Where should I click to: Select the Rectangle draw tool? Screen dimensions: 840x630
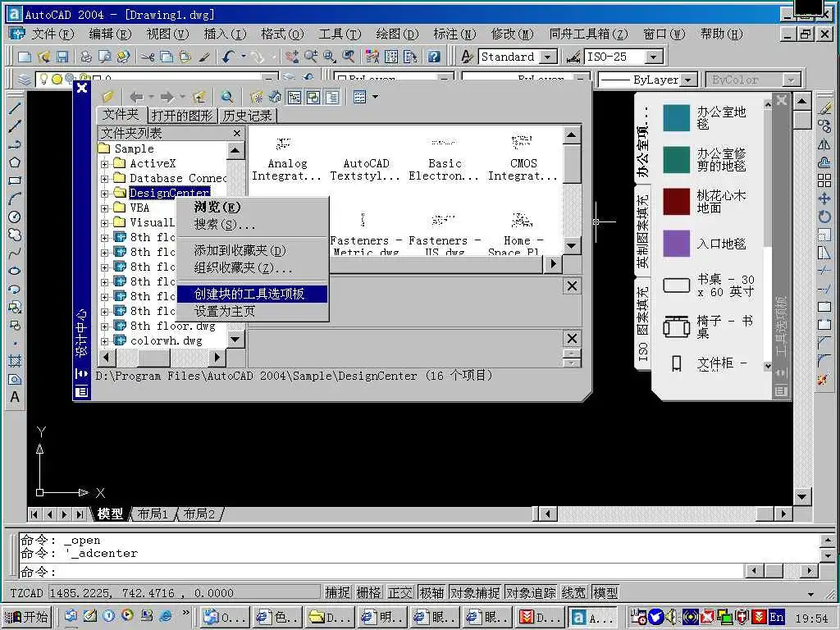point(15,180)
